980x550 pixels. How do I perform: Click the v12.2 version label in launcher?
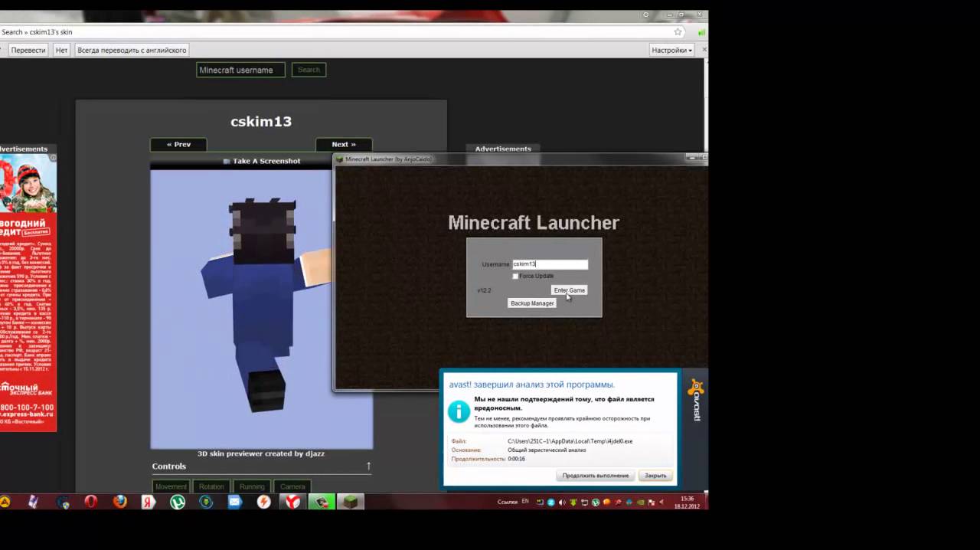(484, 290)
